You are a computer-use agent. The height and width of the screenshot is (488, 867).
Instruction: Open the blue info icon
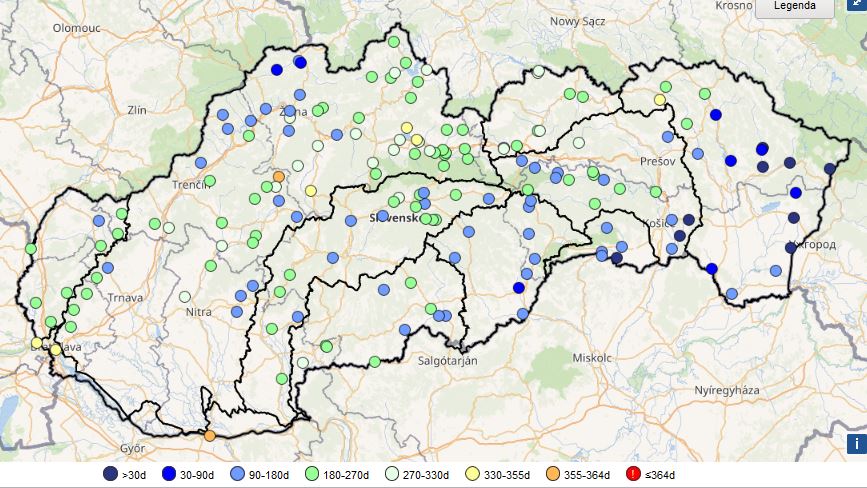(855, 443)
